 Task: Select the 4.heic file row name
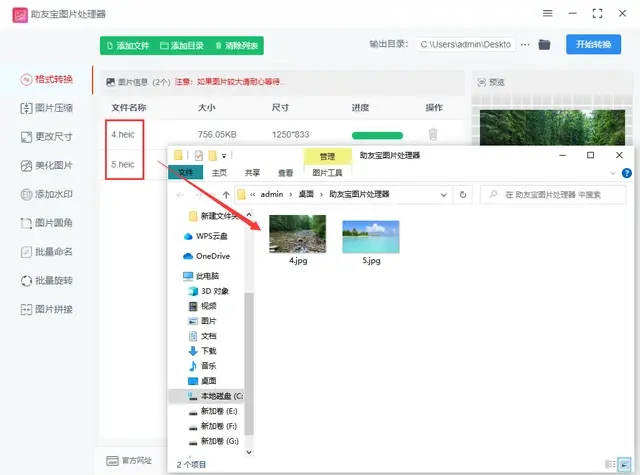[123, 135]
